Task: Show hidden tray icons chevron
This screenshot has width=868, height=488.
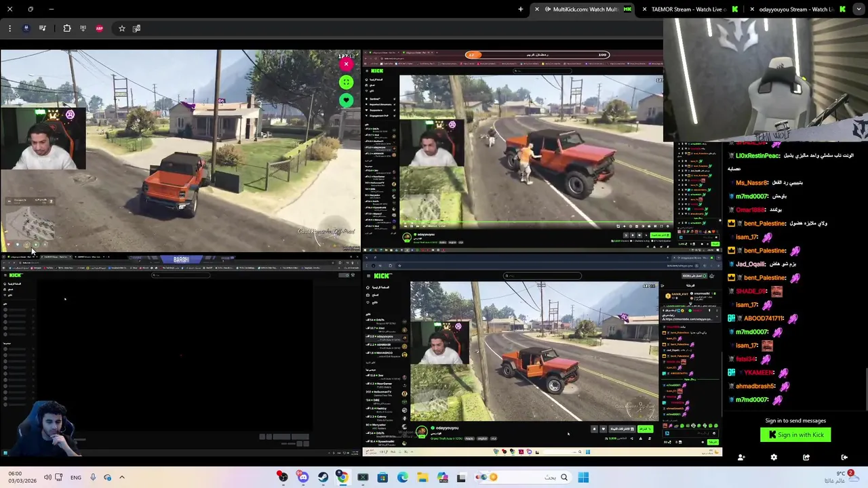Action: [122, 478]
